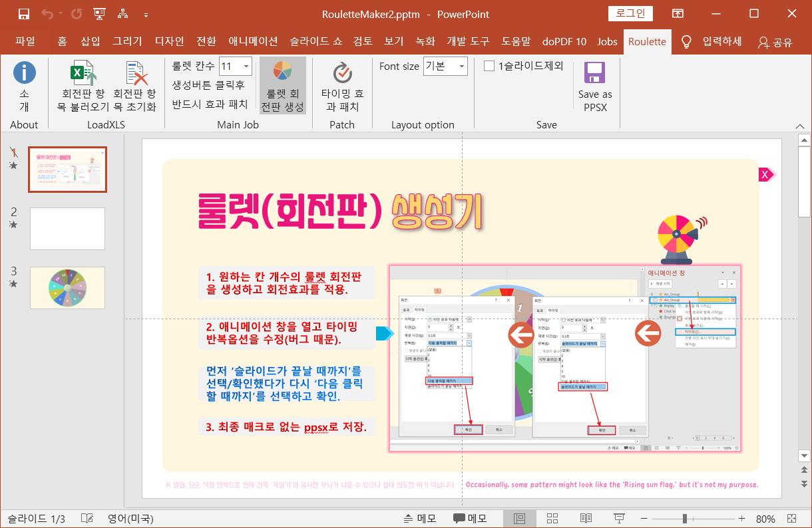
Task: Click 룰렛 회전판 생성 pie chart button
Action: pos(283,86)
